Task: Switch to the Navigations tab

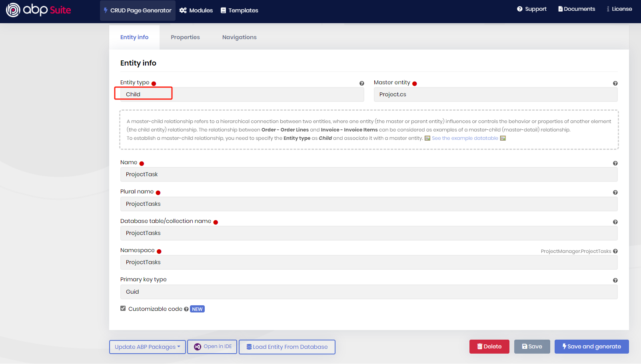Action: coord(239,38)
